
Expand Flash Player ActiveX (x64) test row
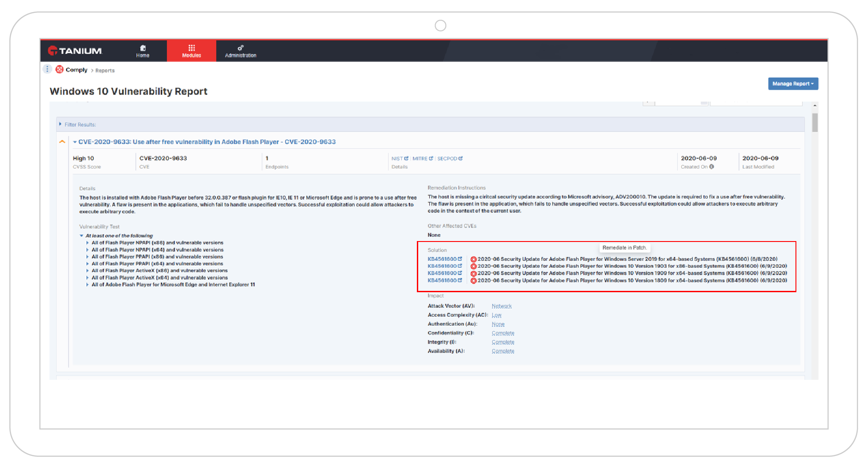[x=87, y=278]
